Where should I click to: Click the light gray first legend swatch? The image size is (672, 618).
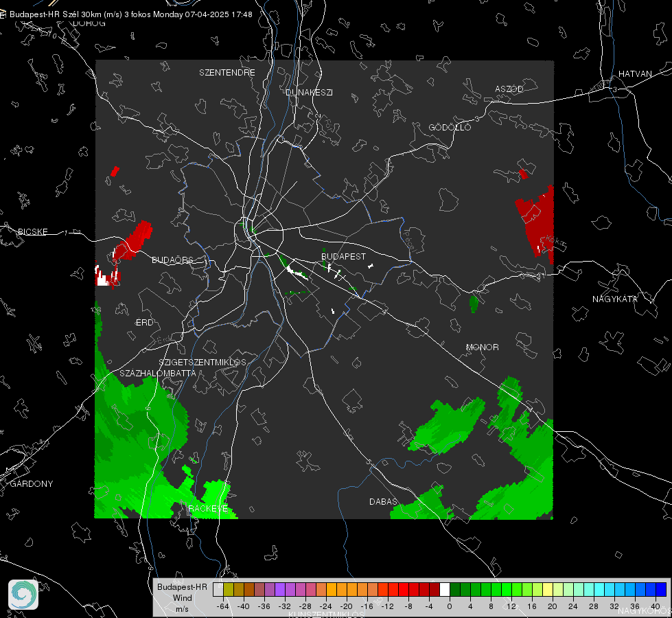(218, 590)
